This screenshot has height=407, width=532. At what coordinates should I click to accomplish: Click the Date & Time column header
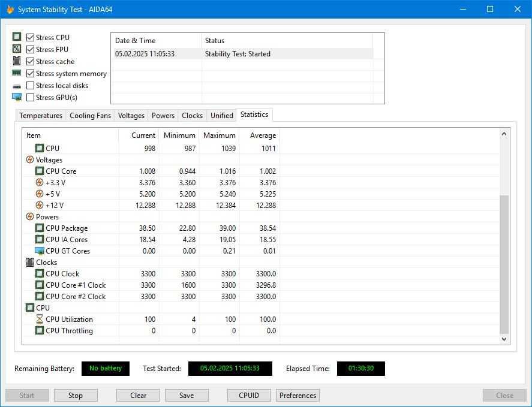point(156,41)
